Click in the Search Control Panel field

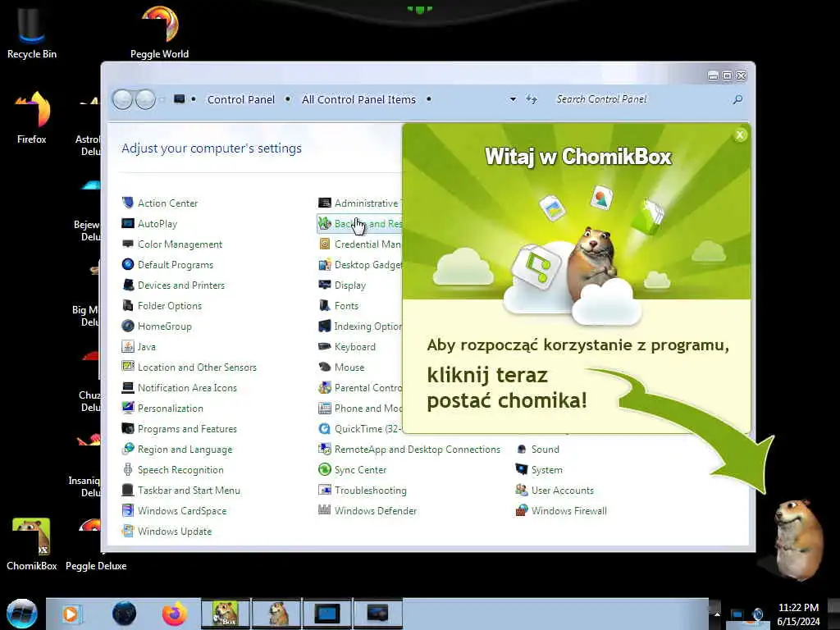click(x=640, y=99)
